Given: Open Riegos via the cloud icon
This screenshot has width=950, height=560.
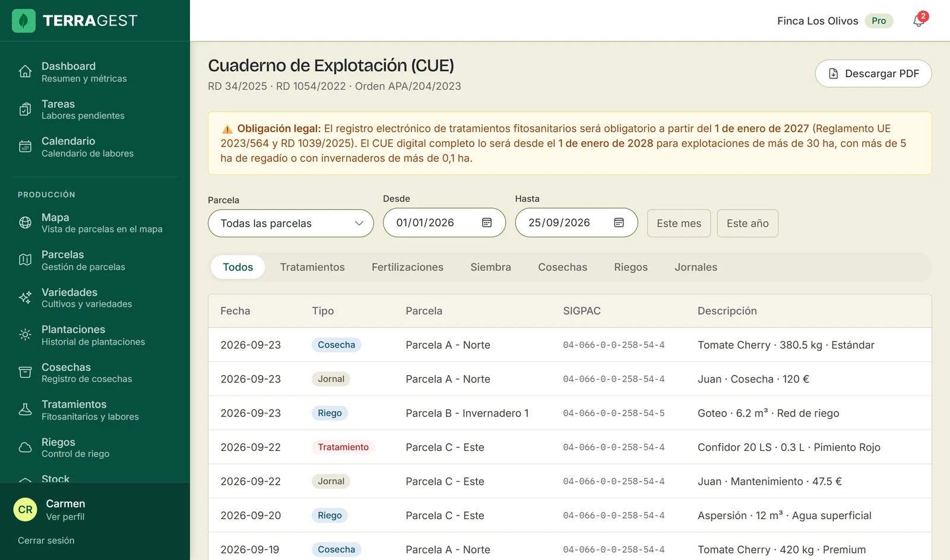Looking at the screenshot, I should click(25, 447).
